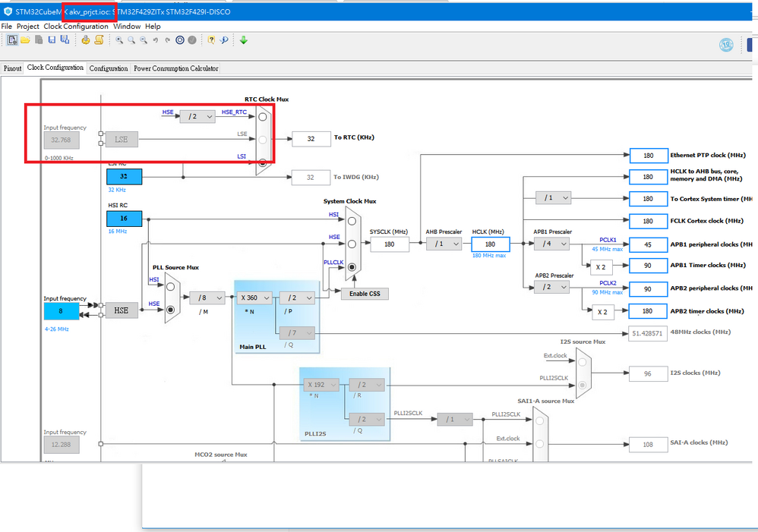The width and height of the screenshot is (758, 532).
Task: Click the Save As double floppy icon
Action: coord(65,40)
